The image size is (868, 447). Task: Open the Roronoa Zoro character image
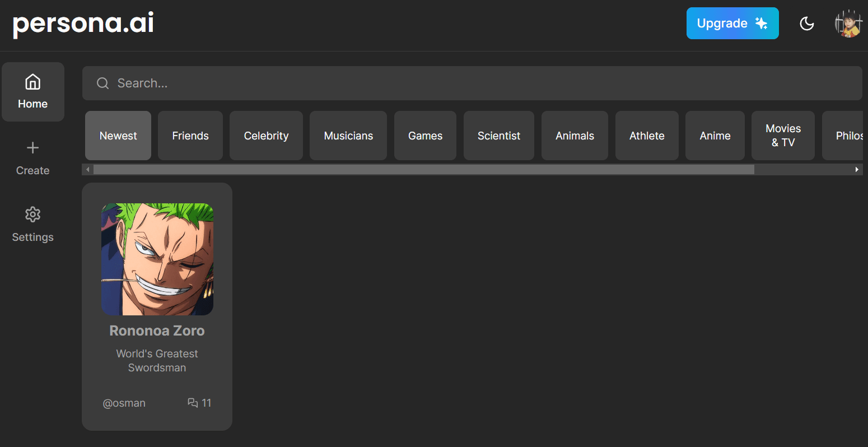[157, 259]
